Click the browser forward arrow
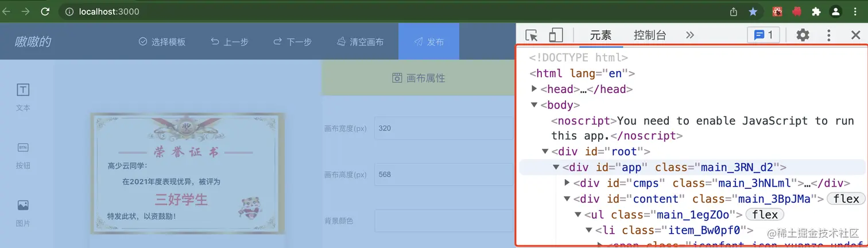 pos(25,11)
